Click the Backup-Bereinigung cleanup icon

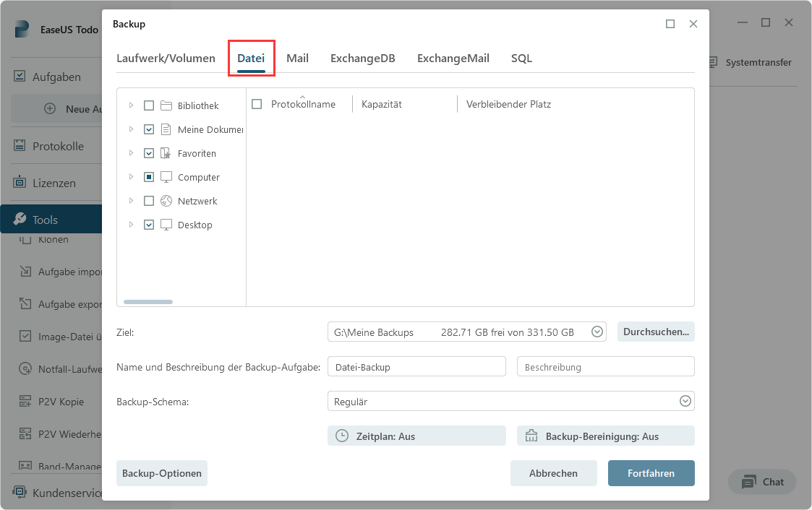(531, 436)
